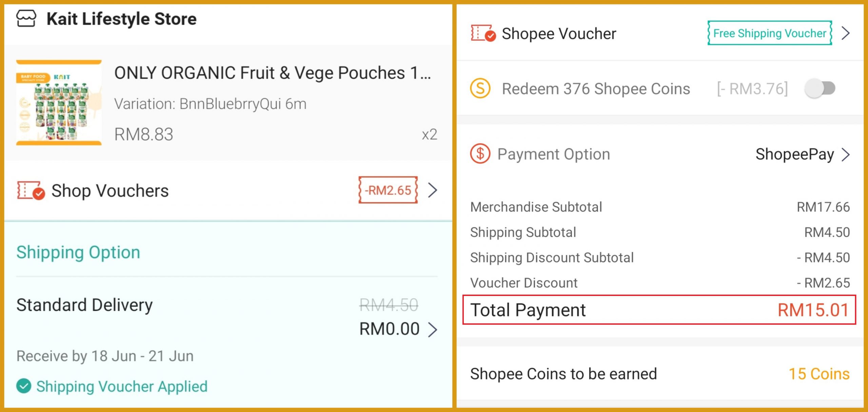Open Shopee Voucher chevron arrow

(x=846, y=33)
